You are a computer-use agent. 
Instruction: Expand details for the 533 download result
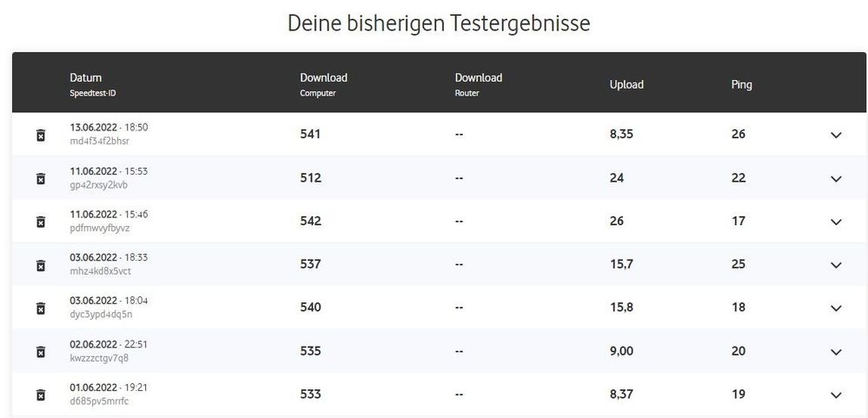pos(836,395)
